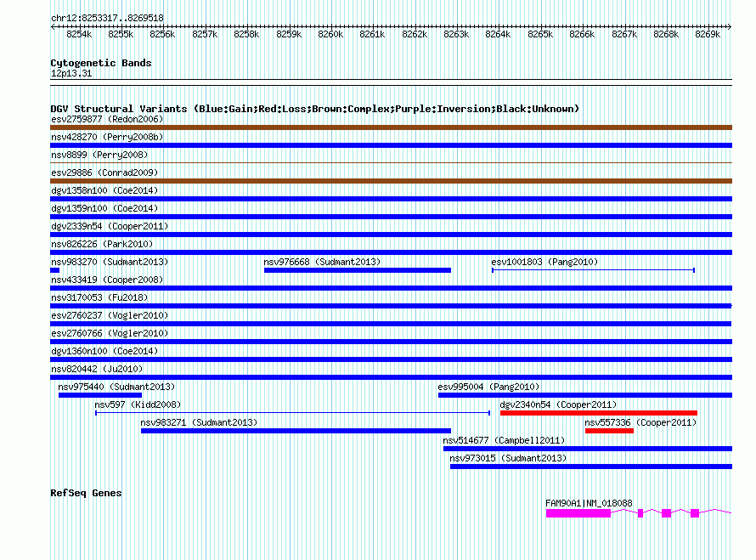Click the brown esv2759877 complex variant bar
This screenshot has width=756, height=560.
pyautogui.click(x=391, y=127)
